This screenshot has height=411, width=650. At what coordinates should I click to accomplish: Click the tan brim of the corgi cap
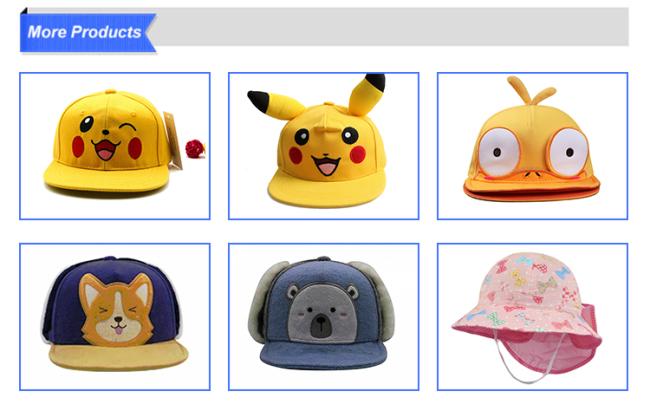point(119,356)
